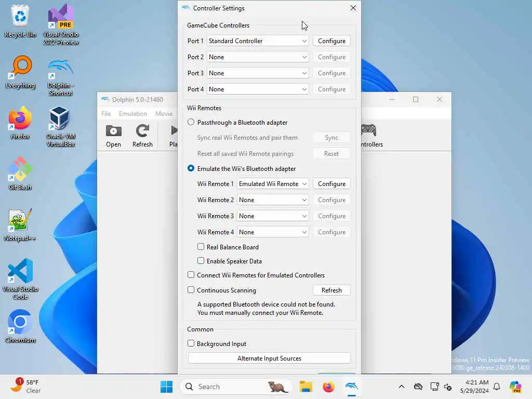Open the notification bell in taskbar
The image size is (532, 399).
(x=497, y=387)
